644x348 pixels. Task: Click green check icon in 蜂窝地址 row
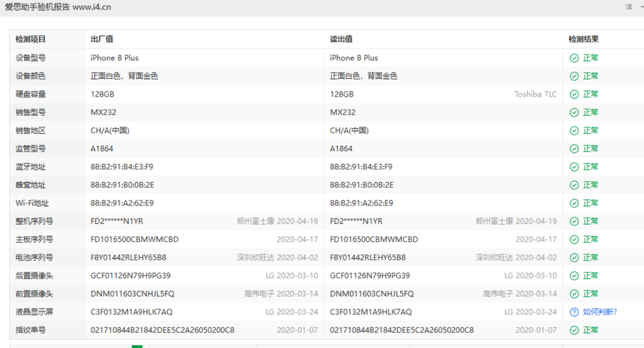(x=574, y=185)
